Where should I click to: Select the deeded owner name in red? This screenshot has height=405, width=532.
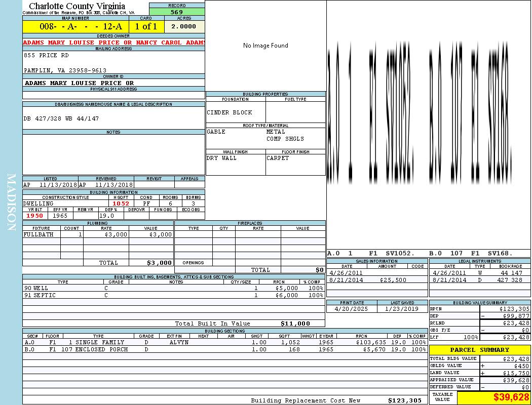(x=113, y=43)
